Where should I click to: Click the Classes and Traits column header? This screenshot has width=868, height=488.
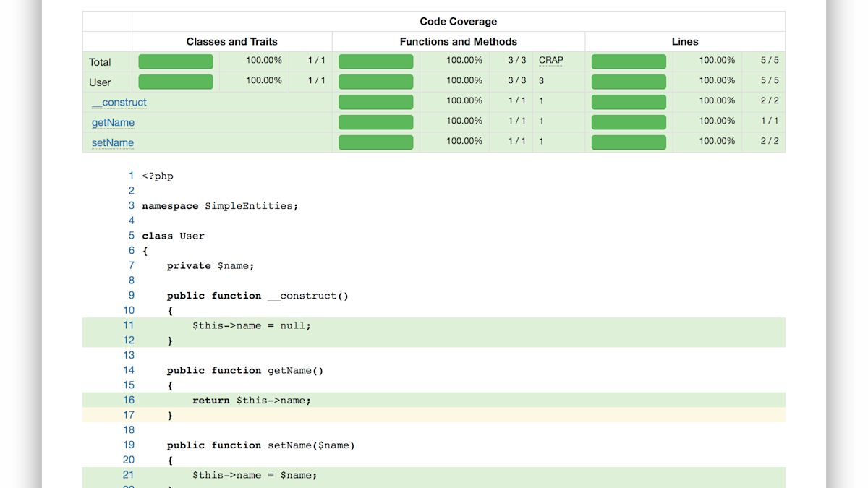tap(232, 41)
